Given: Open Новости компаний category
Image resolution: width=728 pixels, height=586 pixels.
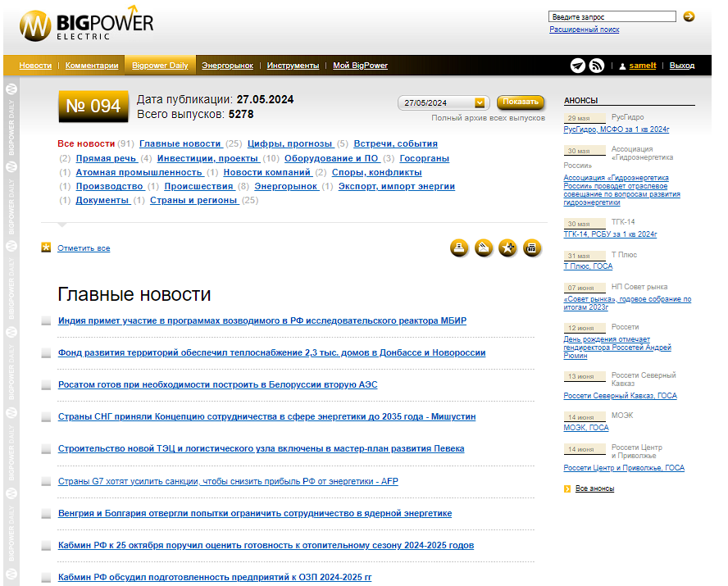Looking at the screenshot, I should (x=267, y=172).
